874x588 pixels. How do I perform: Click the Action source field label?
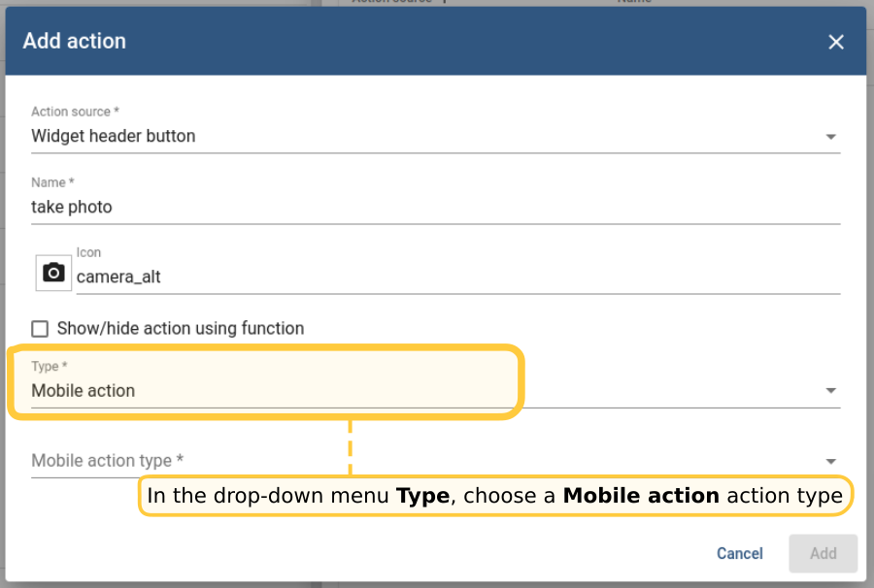point(75,112)
